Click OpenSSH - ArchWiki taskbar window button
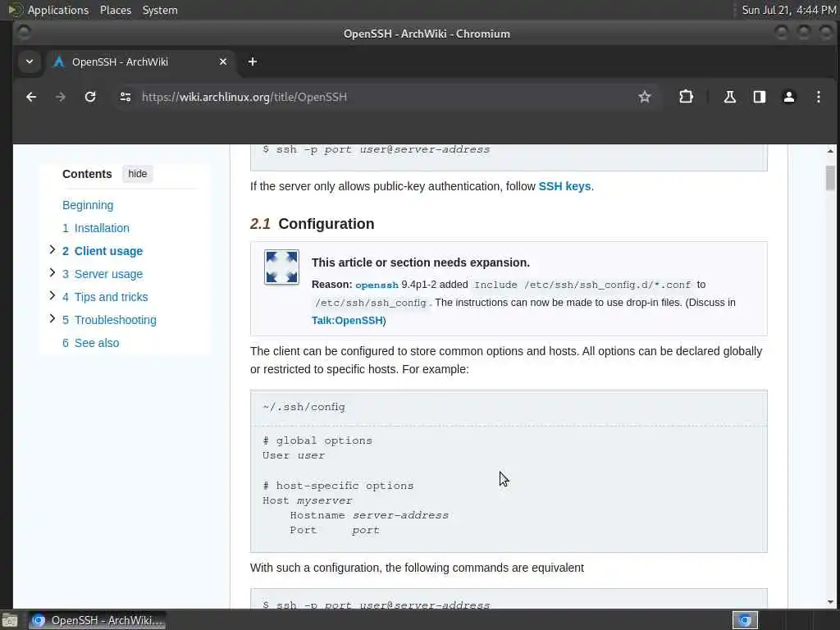 pyautogui.click(x=97, y=620)
